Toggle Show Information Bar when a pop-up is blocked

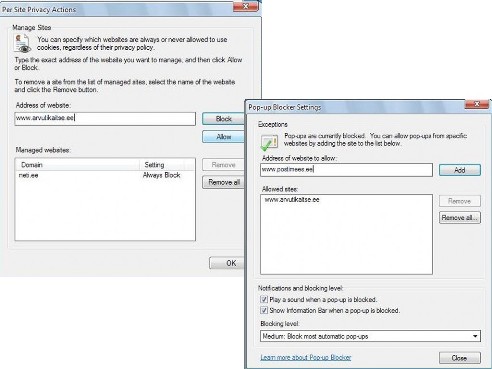(x=264, y=310)
